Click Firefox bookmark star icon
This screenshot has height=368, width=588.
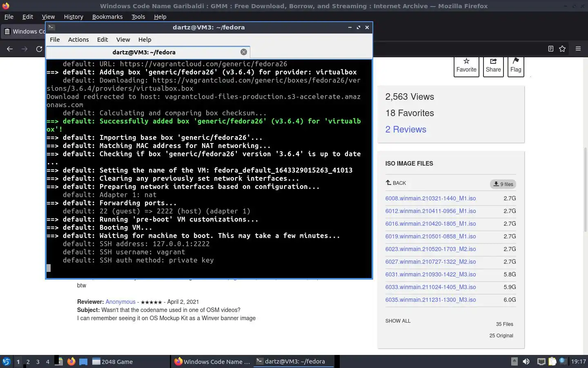coord(562,49)
